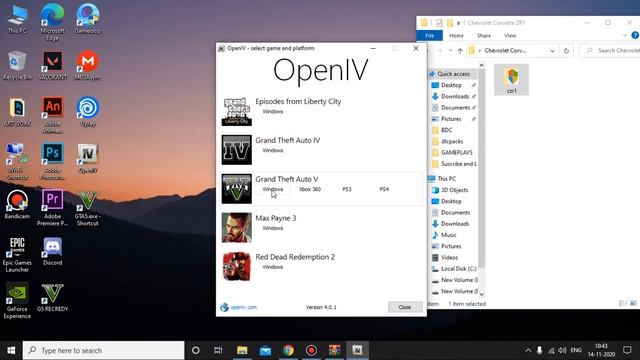Select the cor1 file in Explorer

[511, 80]
